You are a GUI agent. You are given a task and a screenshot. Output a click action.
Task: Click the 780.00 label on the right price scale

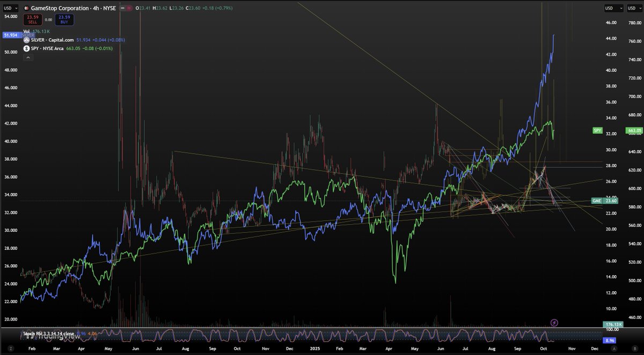pos(635,23)
